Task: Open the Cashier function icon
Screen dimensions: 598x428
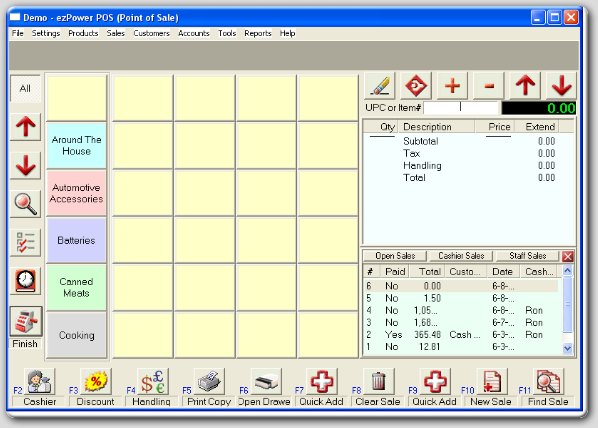Action: coord(40,381)
